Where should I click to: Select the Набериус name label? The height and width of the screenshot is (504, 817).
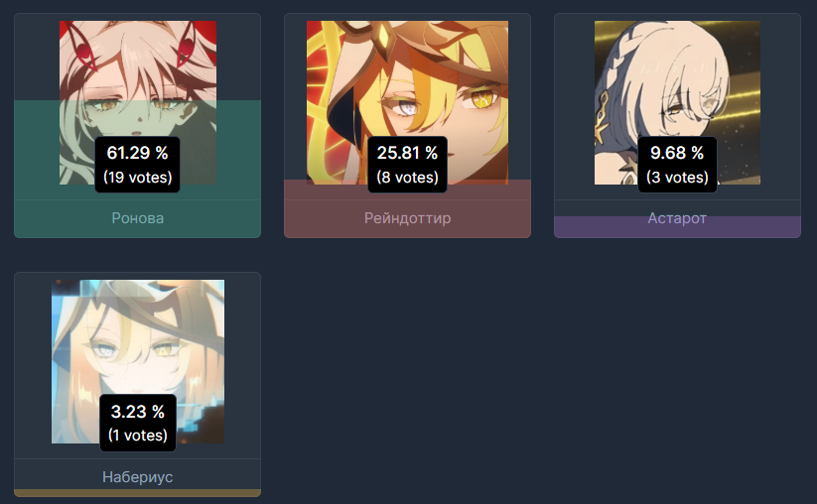point(138,477)
